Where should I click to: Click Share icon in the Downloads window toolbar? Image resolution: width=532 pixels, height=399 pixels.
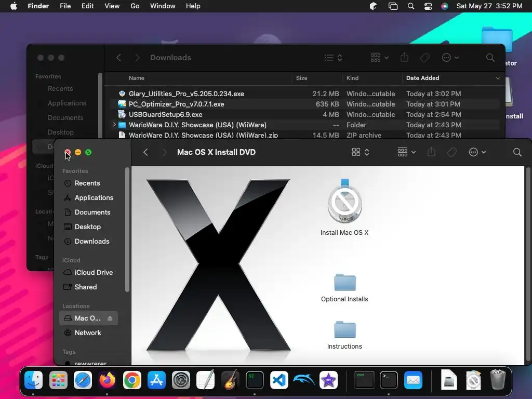click(404, 57)
